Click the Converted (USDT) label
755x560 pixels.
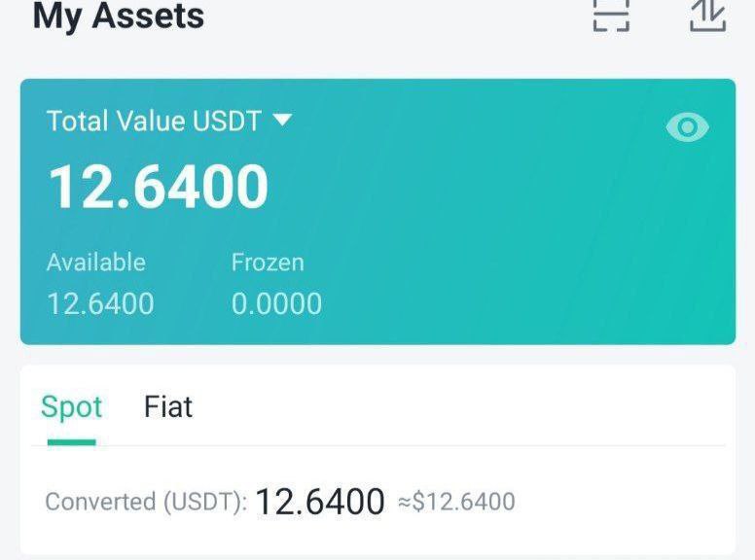click(x=146, y=503)
